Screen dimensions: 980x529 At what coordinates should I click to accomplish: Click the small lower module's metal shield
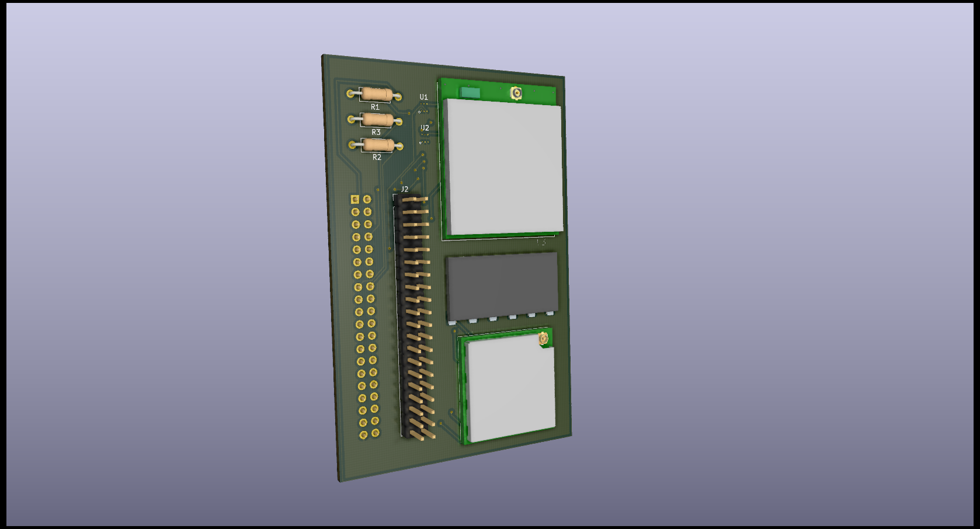coord(510,389)
